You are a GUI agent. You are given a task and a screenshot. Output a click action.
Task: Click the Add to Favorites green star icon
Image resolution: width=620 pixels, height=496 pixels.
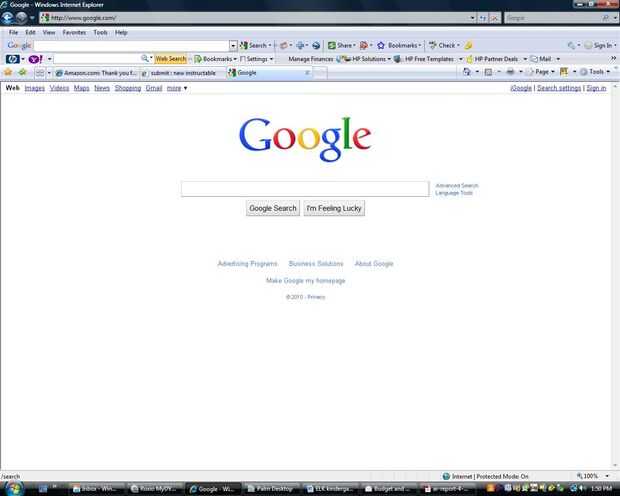[x=23, y=72]
